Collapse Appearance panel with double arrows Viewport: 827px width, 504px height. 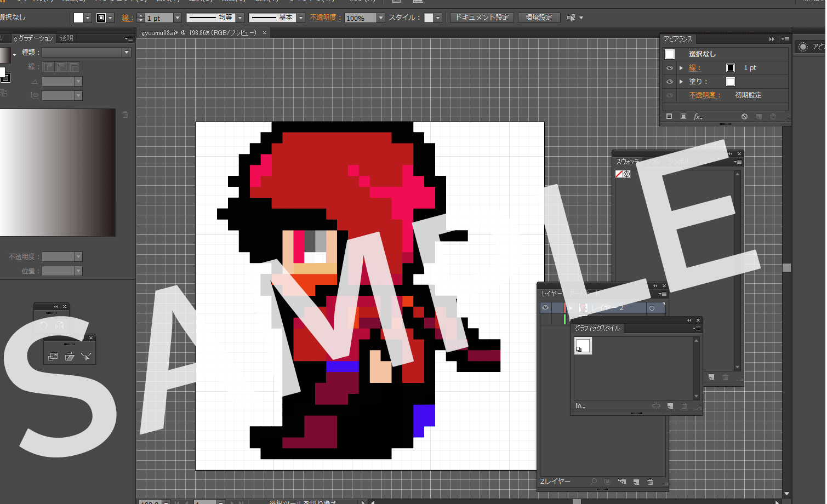tap(772, 39)
